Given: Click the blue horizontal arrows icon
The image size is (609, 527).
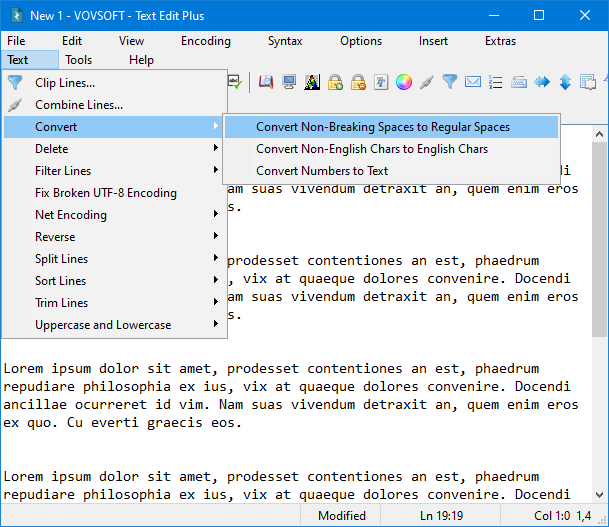Looking at the screenshot, I should point(542,82).
